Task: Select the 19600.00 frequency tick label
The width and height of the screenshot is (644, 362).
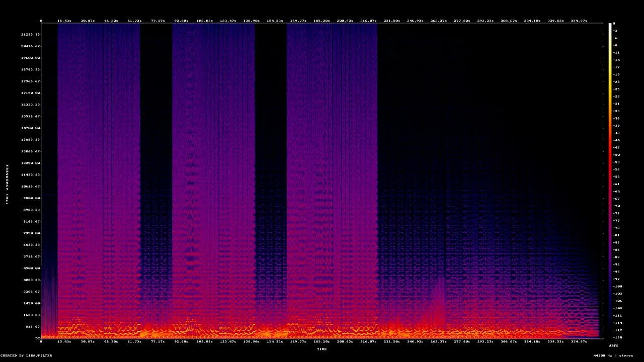Action: (x=30, y=58)
